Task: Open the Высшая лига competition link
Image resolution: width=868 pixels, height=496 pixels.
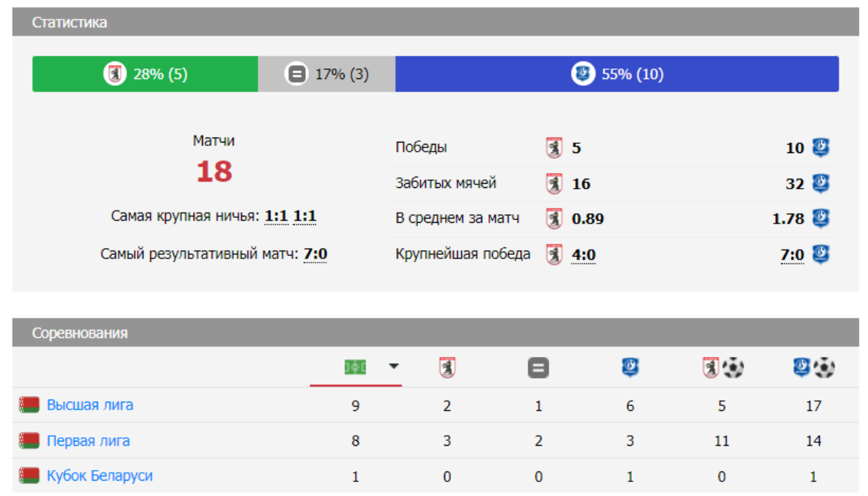Action: coord(89,405)
